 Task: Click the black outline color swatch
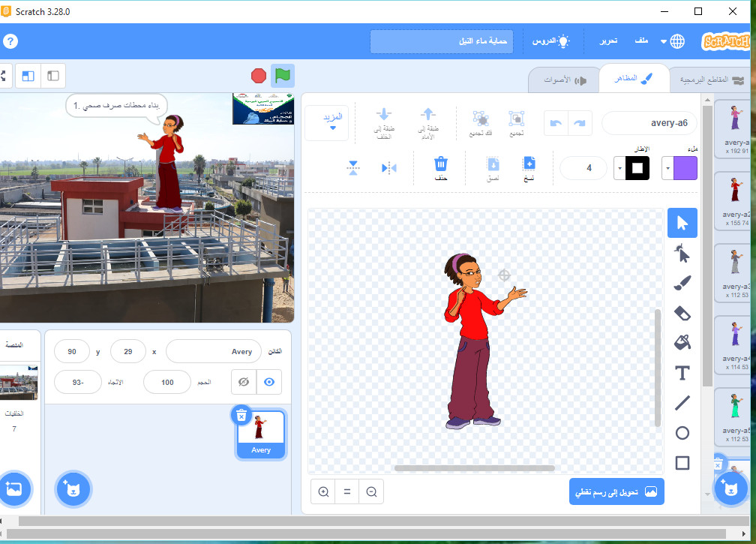click(x=637, y=168)
